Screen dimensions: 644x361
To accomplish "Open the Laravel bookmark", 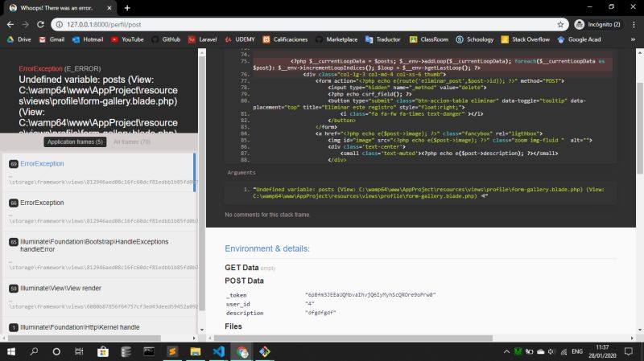I will pyautogui.click(x=203, y=39).
